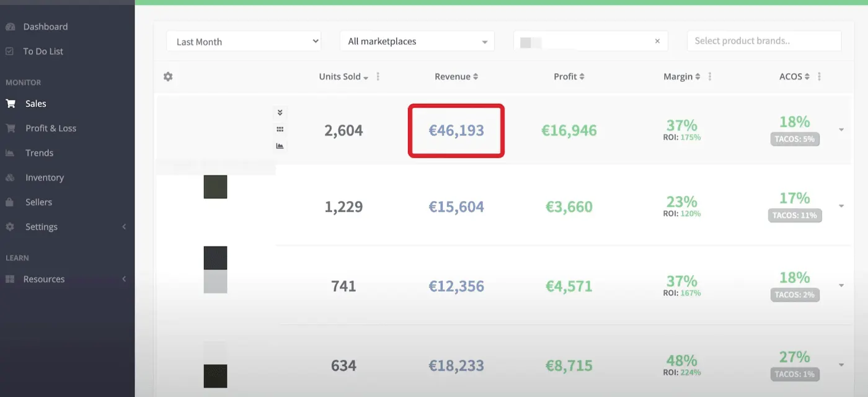The width and height of the screenshot is (868, 397).
Task: Click the TACOS: 5% badge
Action: click(x=795, y=140)
